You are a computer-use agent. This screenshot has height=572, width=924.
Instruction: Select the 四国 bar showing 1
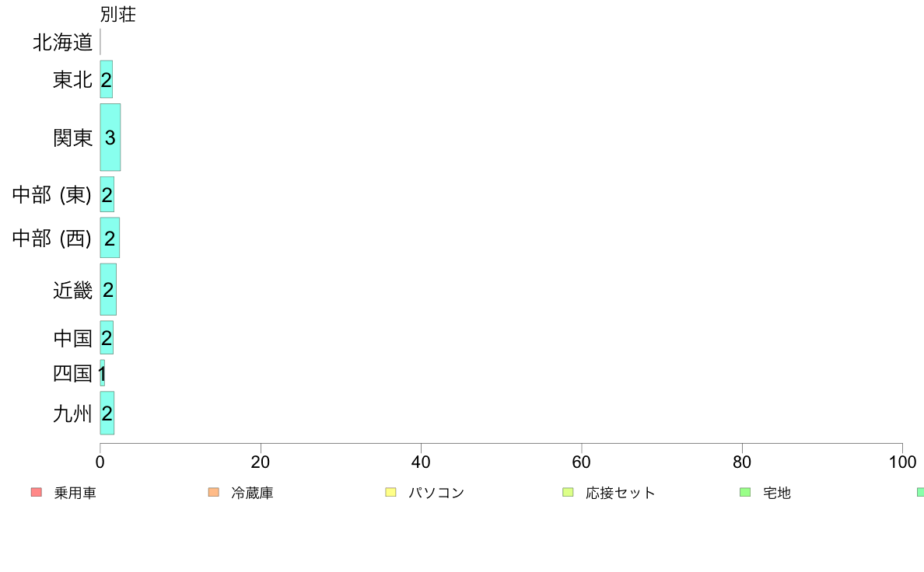[103, 373]
